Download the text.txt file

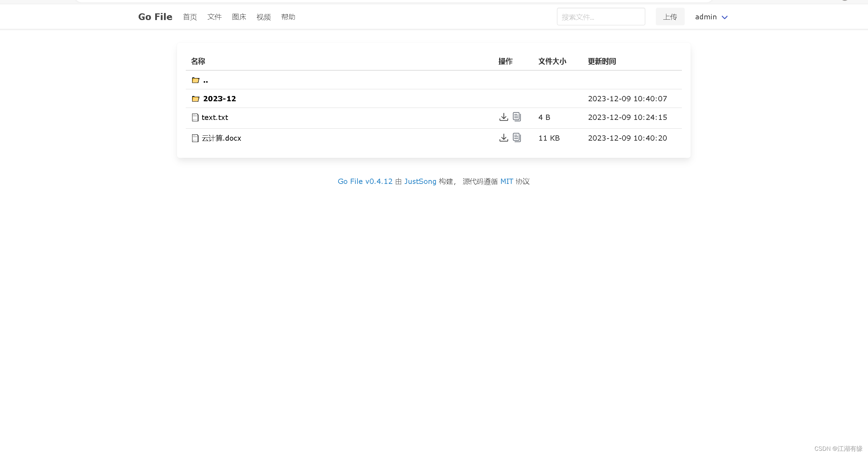(503, 117)
